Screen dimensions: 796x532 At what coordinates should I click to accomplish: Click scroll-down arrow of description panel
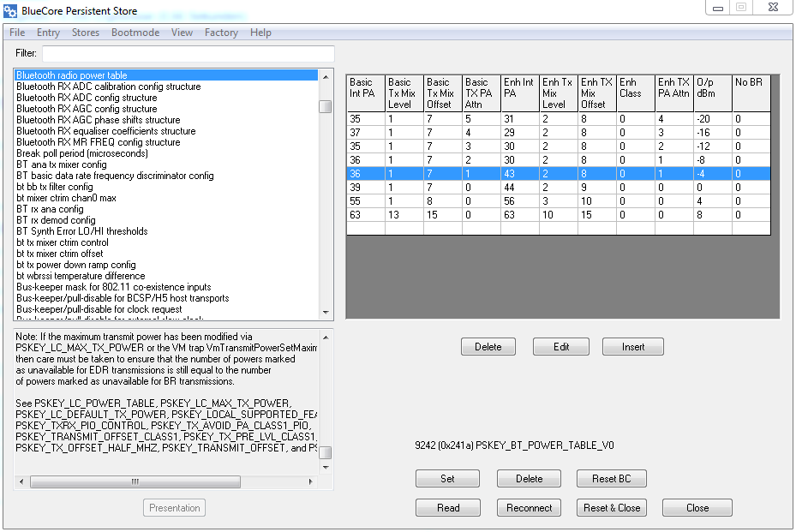pos(326,468)
